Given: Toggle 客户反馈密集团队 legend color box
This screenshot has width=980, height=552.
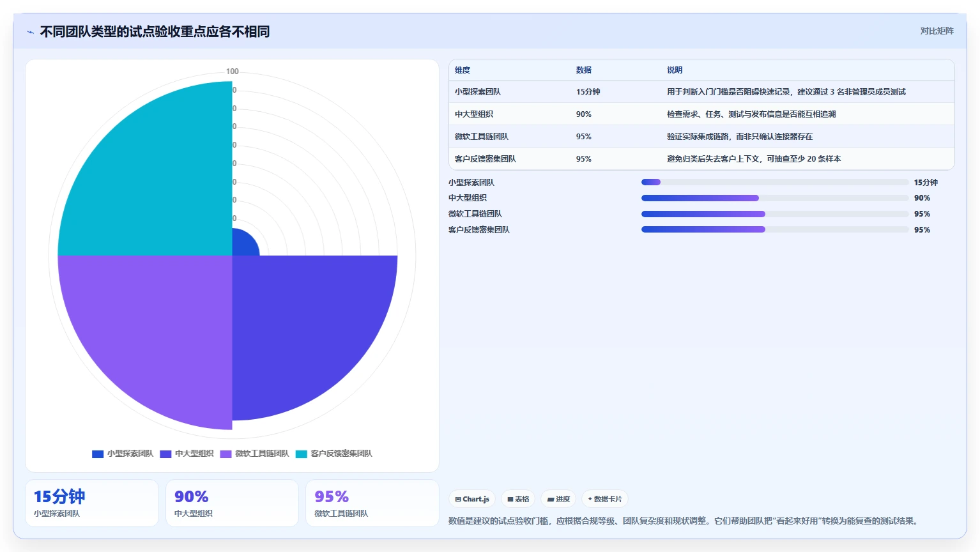Looking at the screenshot, I should 301,454.
